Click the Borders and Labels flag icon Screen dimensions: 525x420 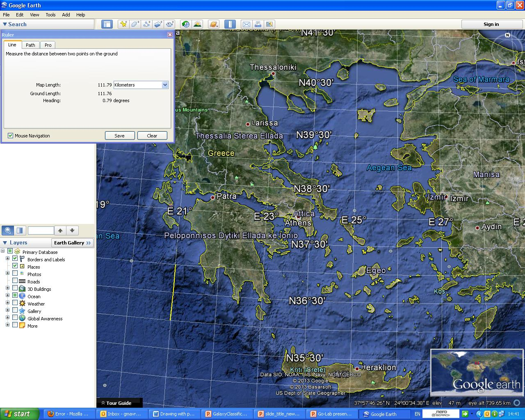pos(22,259)
